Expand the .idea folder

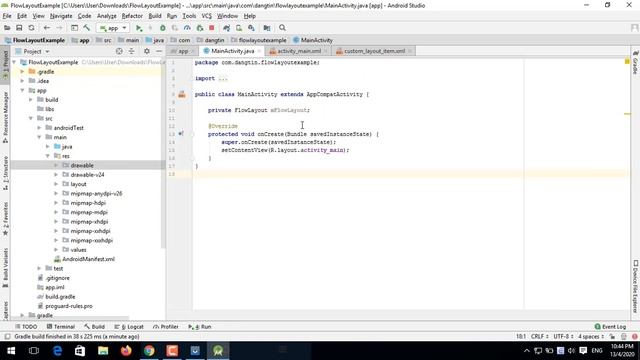click(x=22, y=81)
